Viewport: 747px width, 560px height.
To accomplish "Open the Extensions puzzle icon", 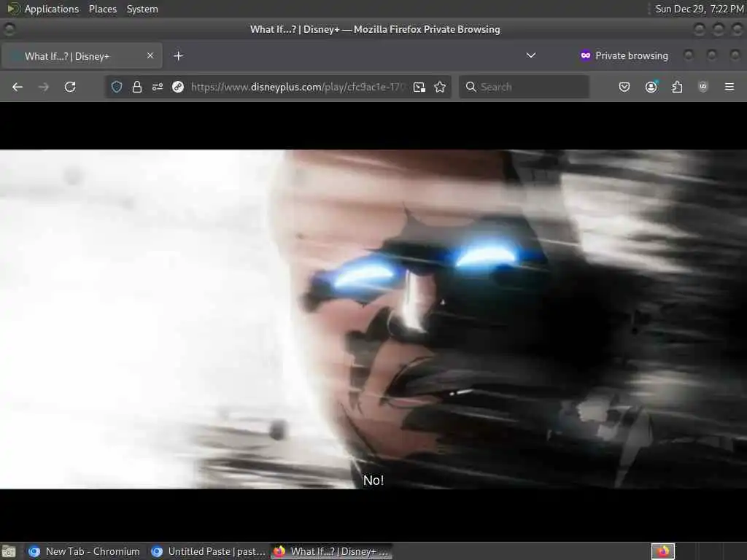I will pos(677,87).
